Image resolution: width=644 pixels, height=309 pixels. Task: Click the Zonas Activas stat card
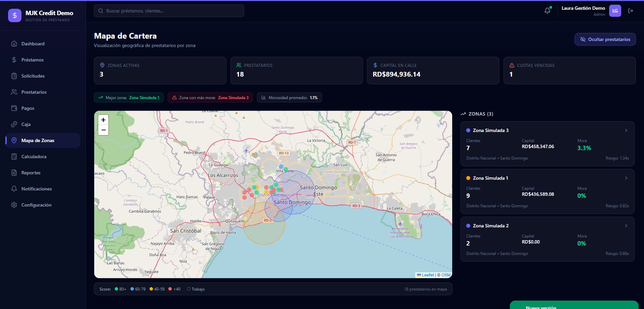(160, 71)
